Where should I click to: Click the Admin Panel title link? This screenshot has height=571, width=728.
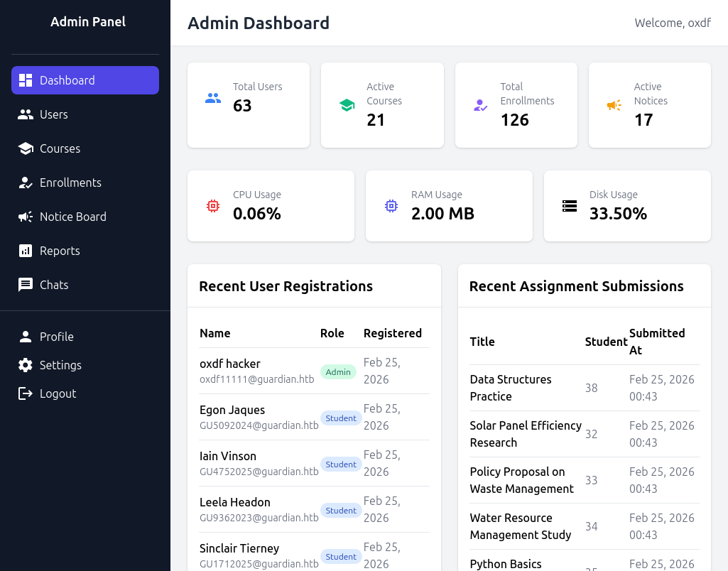point(88,22)
